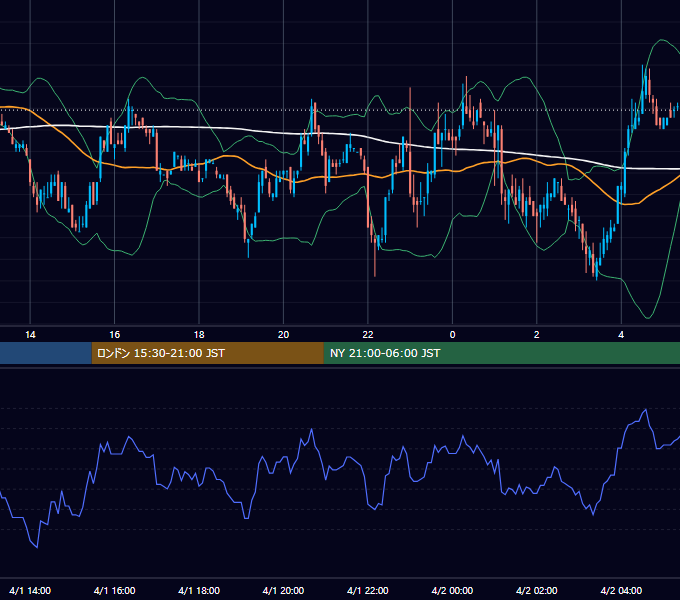This screenshot has height=600, width=680.
Task: Click the 0 hour label on price chart axis
Action: coord(452,335)
